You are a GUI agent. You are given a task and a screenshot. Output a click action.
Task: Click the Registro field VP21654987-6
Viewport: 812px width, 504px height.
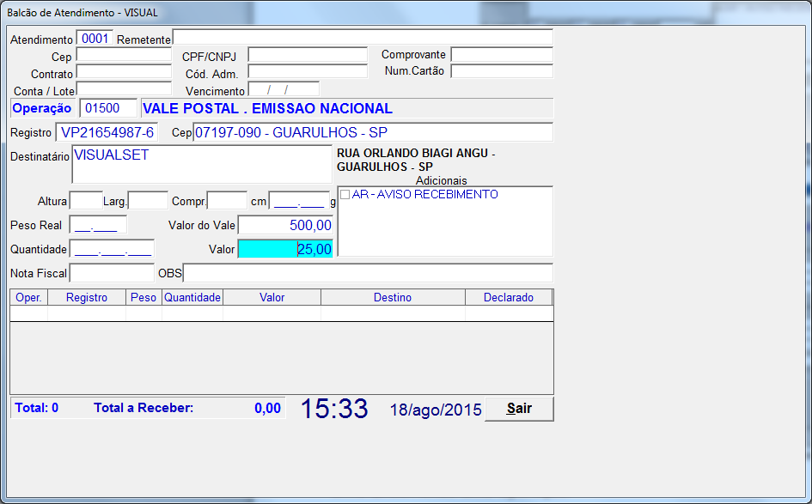pos(107,132)
